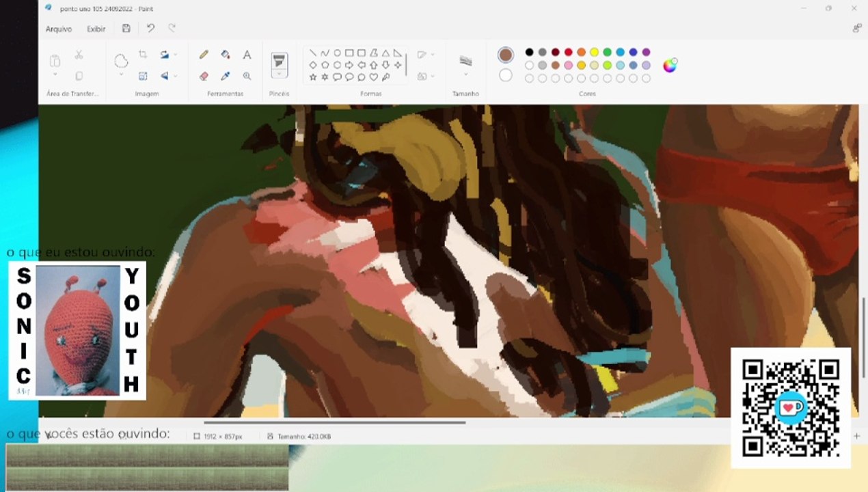Viewport: 868px width, 492px height.
Task: Select the Fill bucket tool
Action: click(225, 55)
